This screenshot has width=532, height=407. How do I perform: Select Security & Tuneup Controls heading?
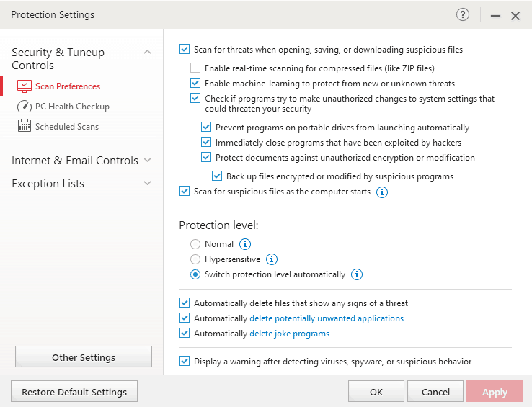pyautogui.click(x=58, y=58)
